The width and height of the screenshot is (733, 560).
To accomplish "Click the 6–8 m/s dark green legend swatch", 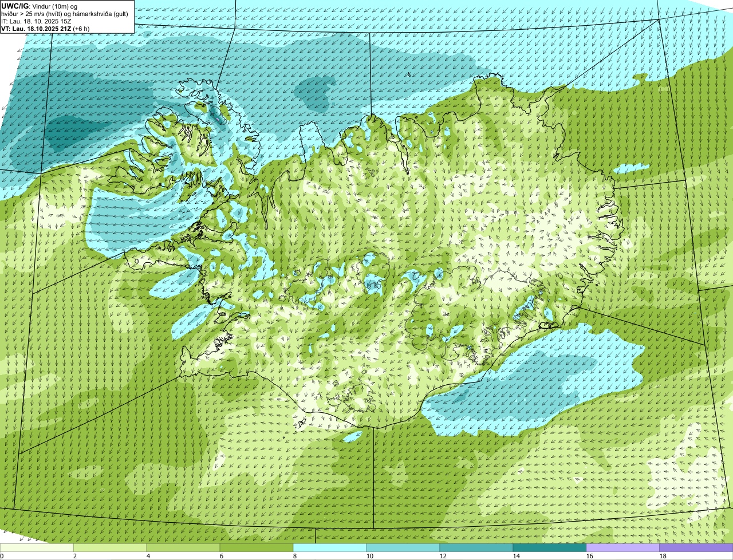I will (x=257, y=548).
